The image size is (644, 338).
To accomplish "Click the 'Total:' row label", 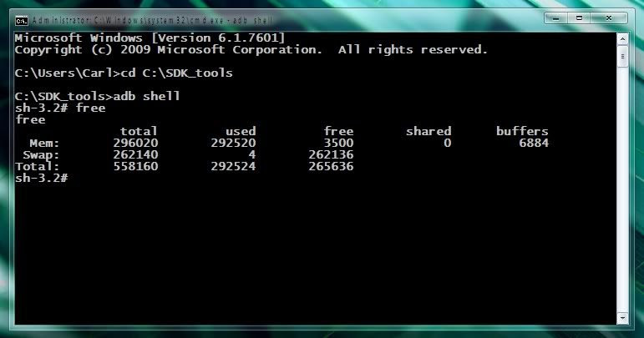I will (x=38, y=167).
